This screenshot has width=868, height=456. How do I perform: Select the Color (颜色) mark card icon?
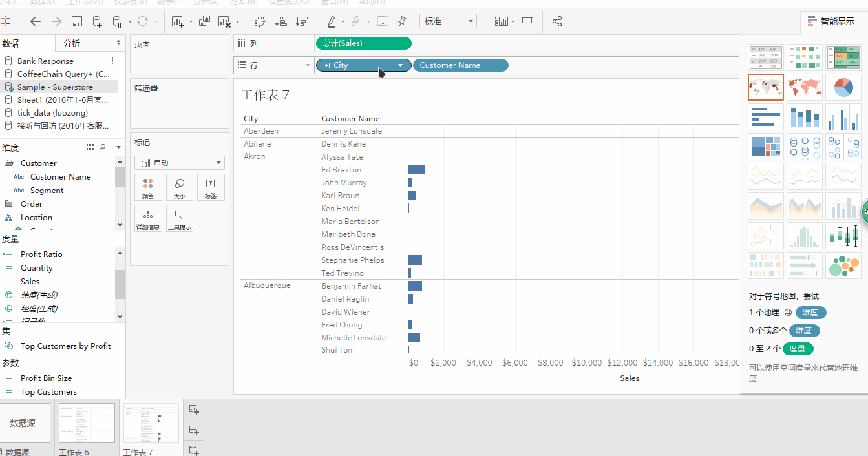coord(148,187)
